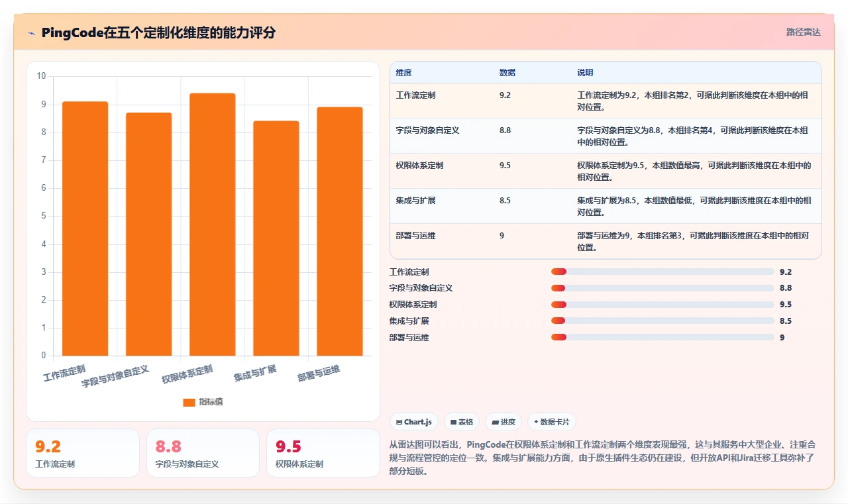Click the 部署与运维 bar in chart
Screen dimensions: 848x504
[340, 231]
